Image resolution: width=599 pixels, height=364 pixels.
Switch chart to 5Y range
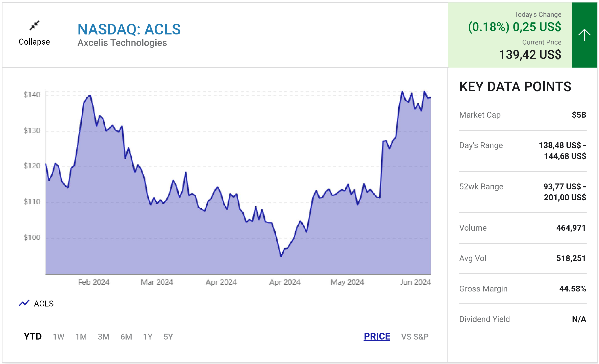tap(168, 337)
